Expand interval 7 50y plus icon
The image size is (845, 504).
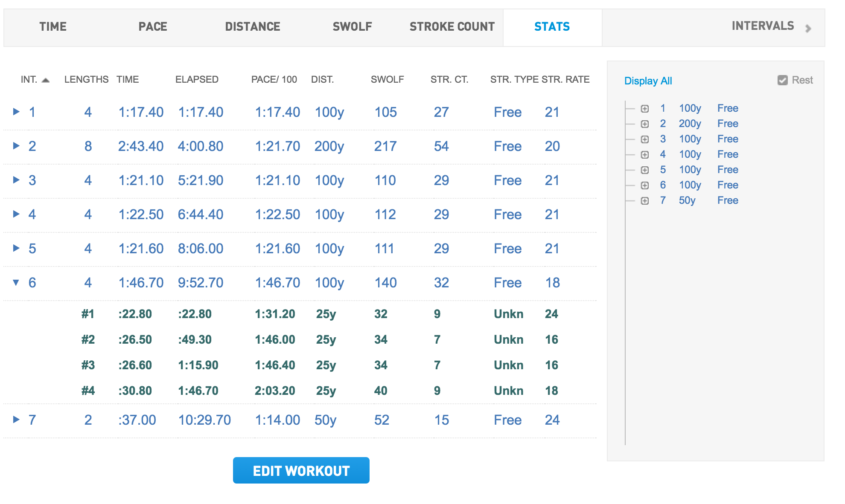click(x=644, y=201)
